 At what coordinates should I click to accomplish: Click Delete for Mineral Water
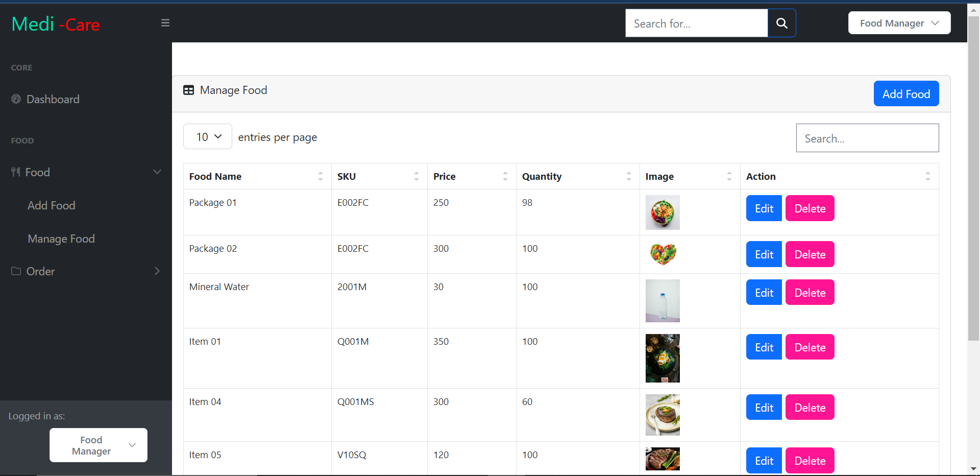pyautogui.click(x=810, y=292)
